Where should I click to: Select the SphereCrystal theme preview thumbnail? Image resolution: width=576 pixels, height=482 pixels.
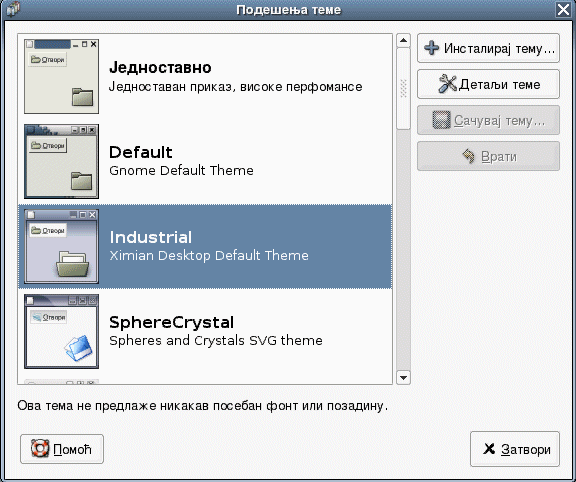tap(61, 331)
